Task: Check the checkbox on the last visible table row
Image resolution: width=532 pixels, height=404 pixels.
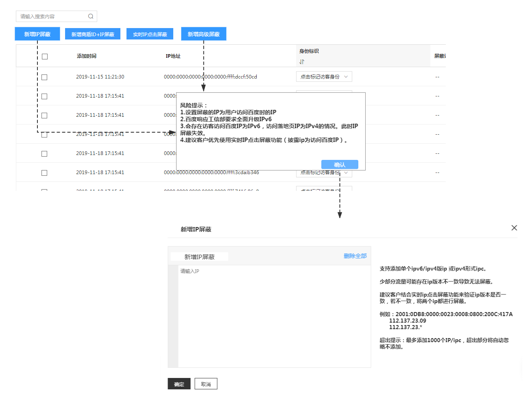Action: click(x=44, y=191)
